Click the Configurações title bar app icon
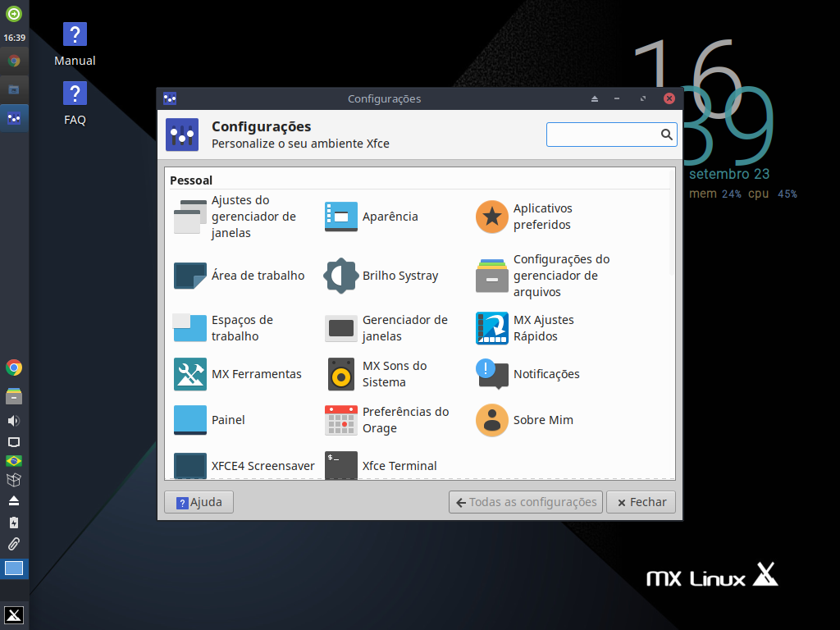The width and height of the screenshot is (840, 630). click(x=170, y=98)
